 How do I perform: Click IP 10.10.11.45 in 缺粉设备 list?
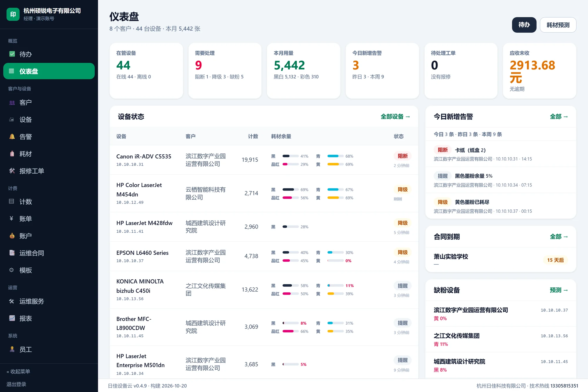tap(554, 362)
